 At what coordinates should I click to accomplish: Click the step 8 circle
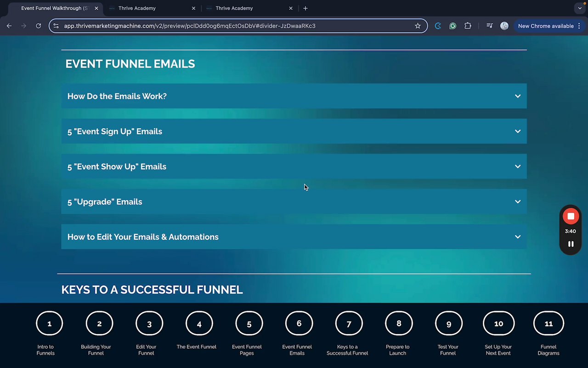(399, 324)
